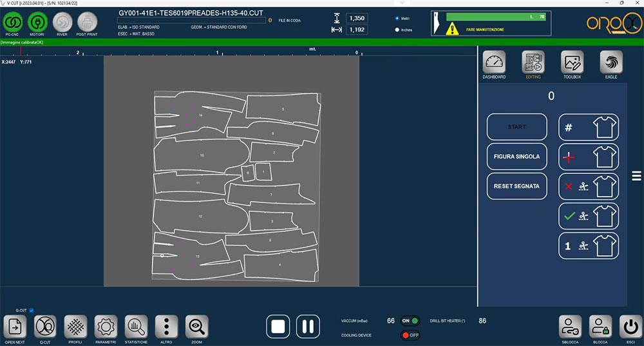Viewport: 644px width, 346px height.
Task: Switch to the EDITING panel
Action: (x=533, y=62)
